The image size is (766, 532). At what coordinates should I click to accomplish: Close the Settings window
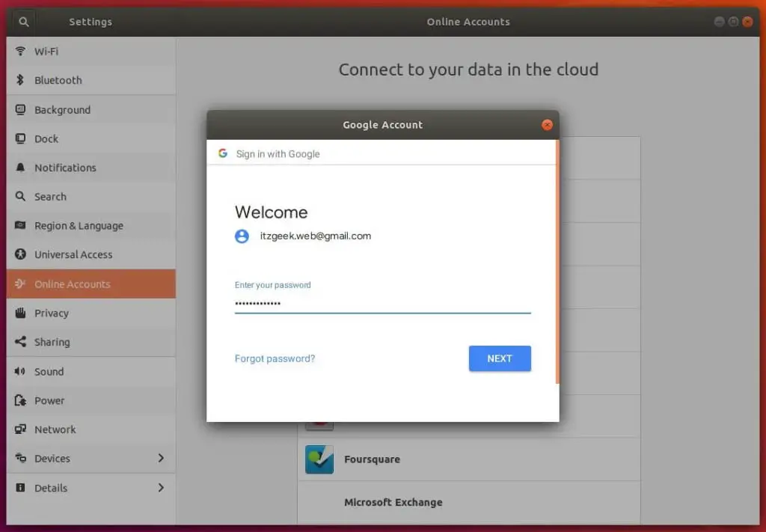pyautogui.click(x=747, y=22)
